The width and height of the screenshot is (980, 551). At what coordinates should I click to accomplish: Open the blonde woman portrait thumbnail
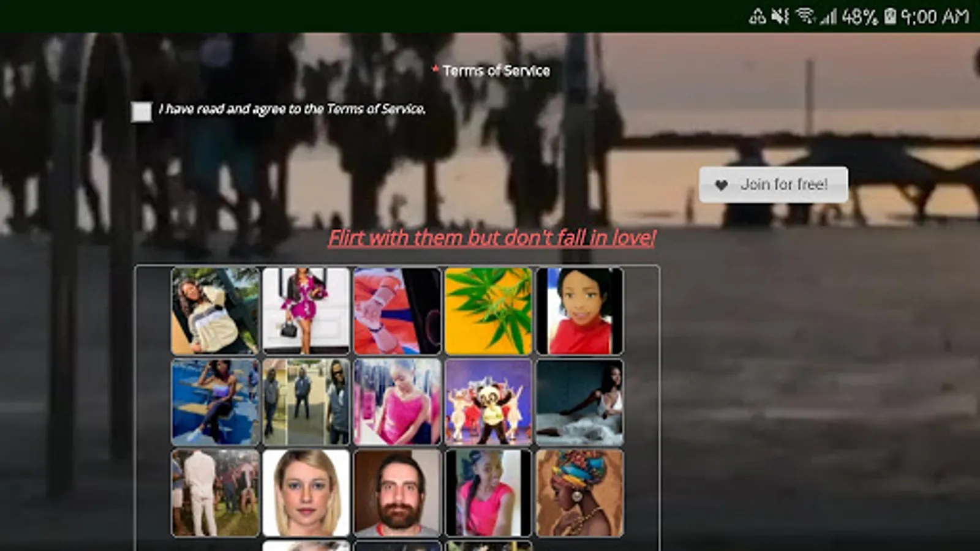point(306,493)
